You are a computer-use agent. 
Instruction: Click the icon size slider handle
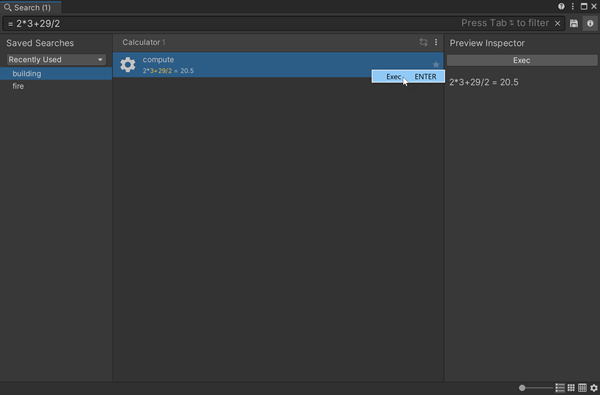pyautogui.click(x=522, y=388)
